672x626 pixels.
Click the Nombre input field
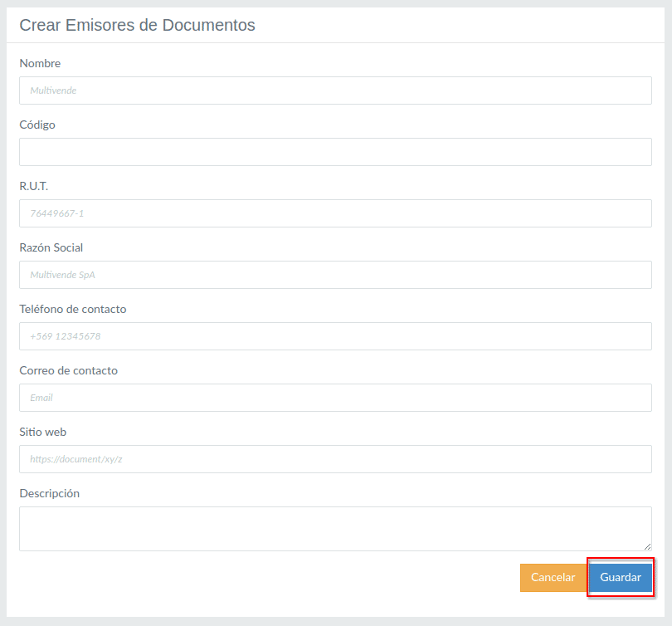(x=335, y=90)
